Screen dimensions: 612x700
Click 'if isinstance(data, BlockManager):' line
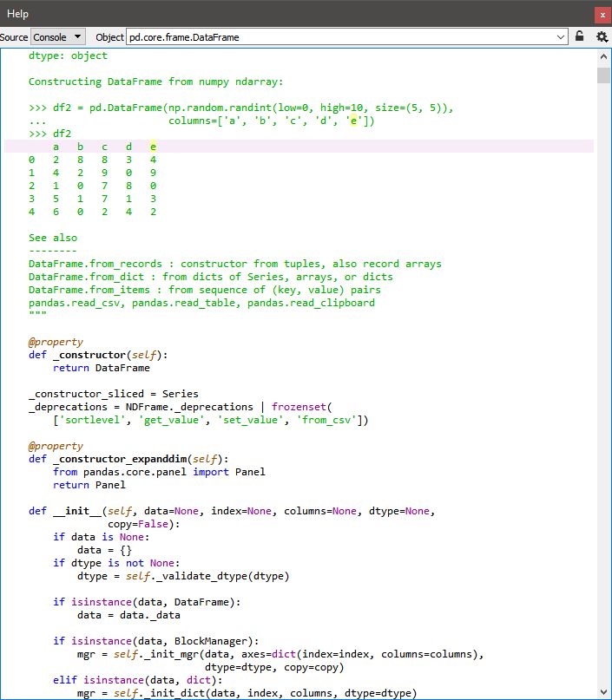point(156,641)
